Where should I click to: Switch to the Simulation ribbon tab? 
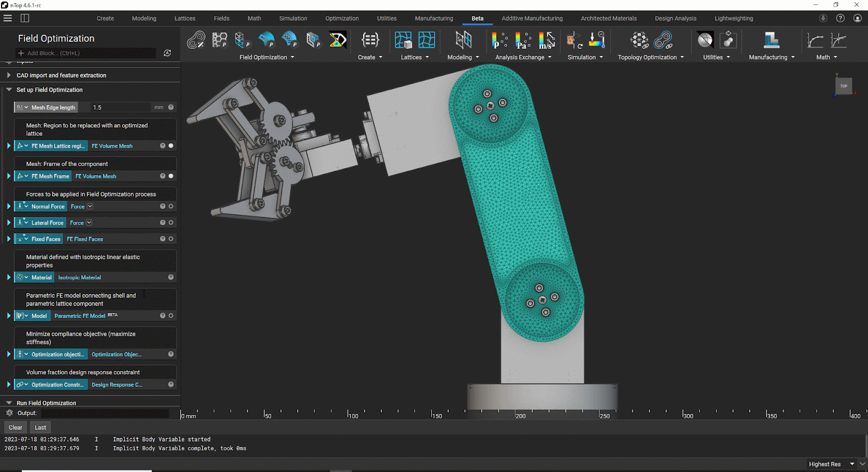point(293,18)
